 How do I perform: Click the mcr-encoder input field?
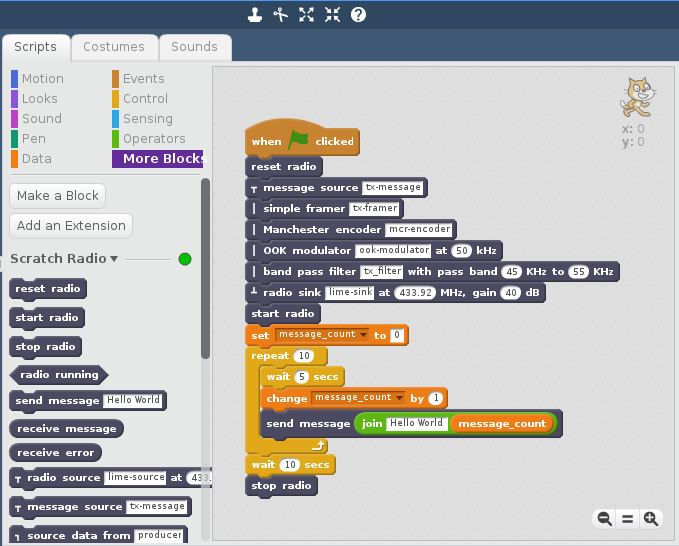click(x=419, y=229)
